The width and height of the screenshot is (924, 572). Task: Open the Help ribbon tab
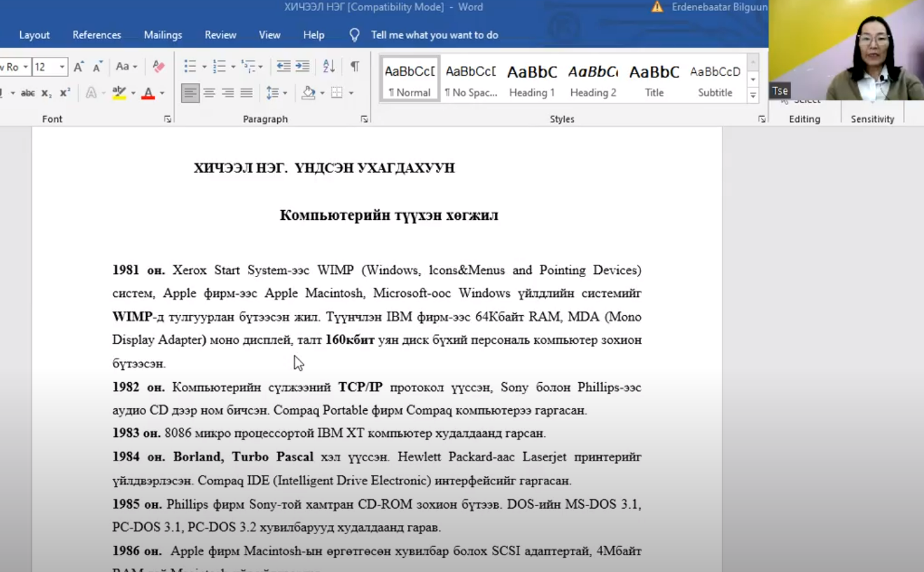[x=314, y=35]
